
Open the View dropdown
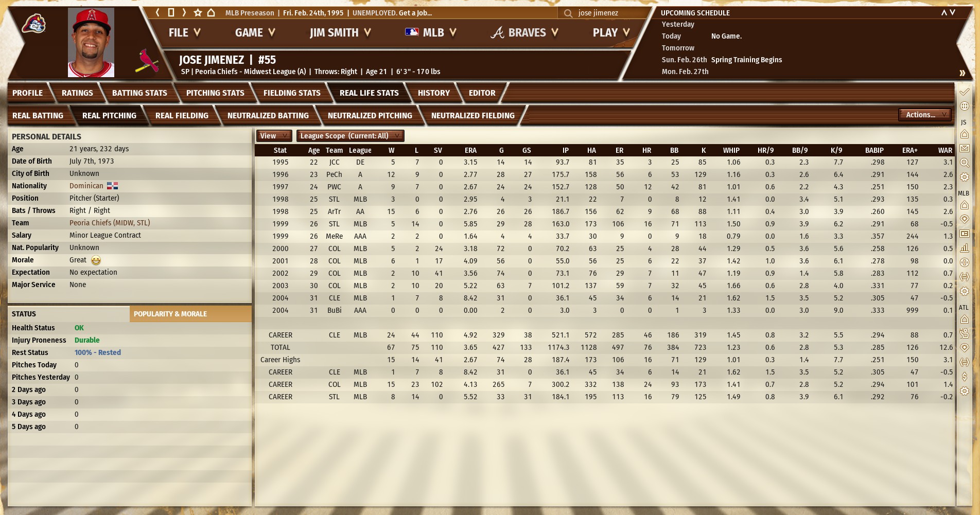[x=274, y=136]
